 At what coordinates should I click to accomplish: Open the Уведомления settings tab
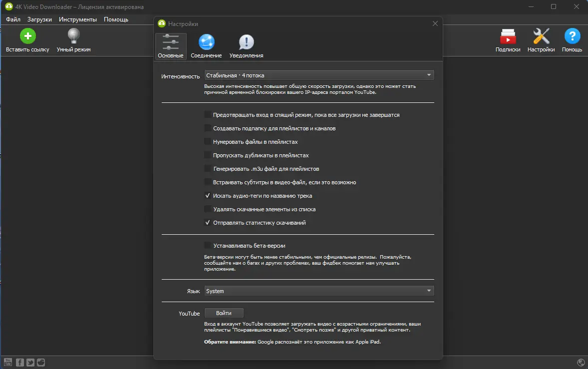pyautogui.click(x=247, y=46)
